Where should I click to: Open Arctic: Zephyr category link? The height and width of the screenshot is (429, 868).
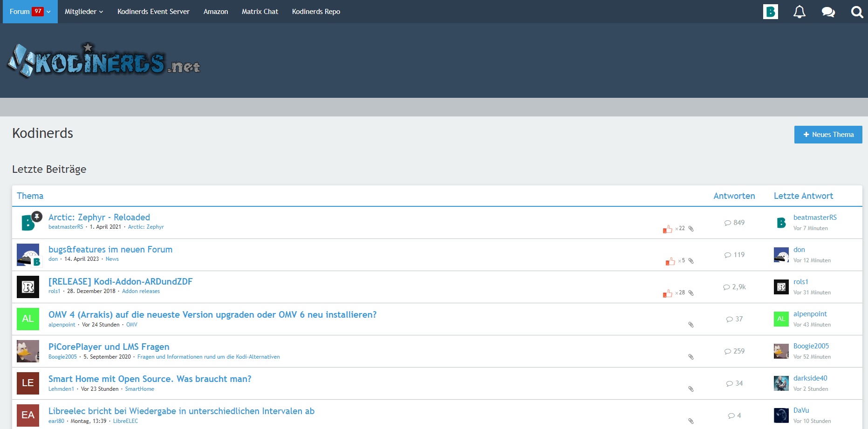coord(146,227)
